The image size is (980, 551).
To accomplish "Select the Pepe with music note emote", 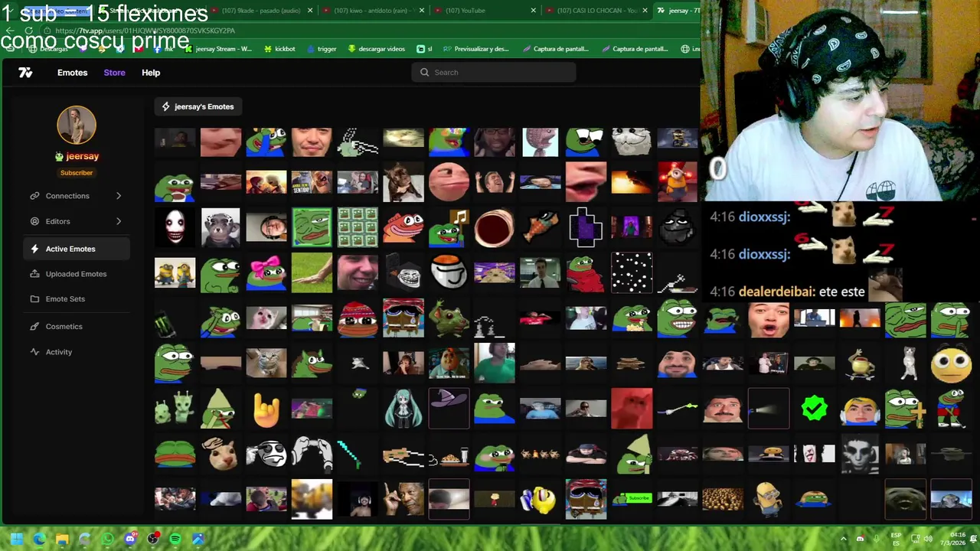I will click(449, 227).
